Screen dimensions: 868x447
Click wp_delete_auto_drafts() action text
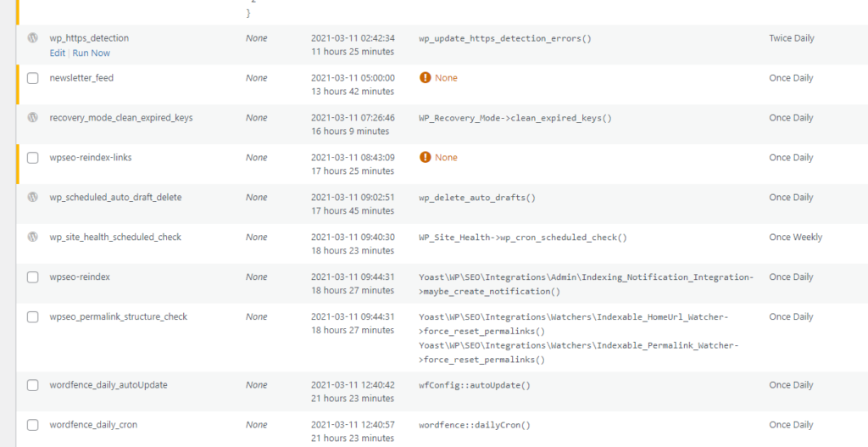[477, 198]
